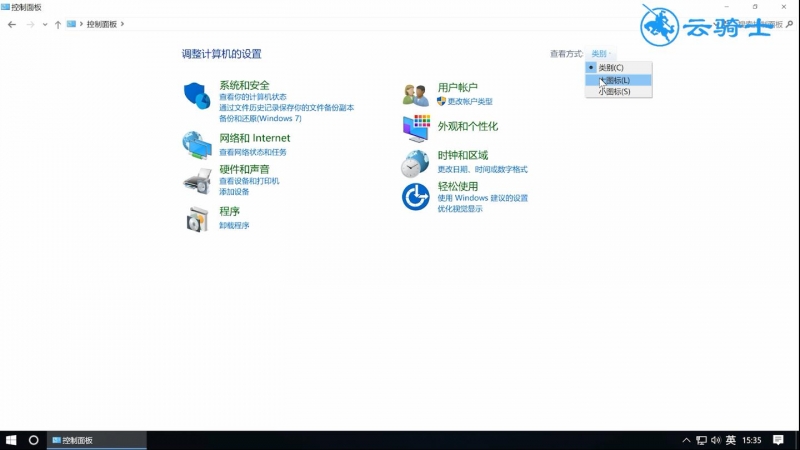Click the address bar control panel icon

(x=71, y=24)
